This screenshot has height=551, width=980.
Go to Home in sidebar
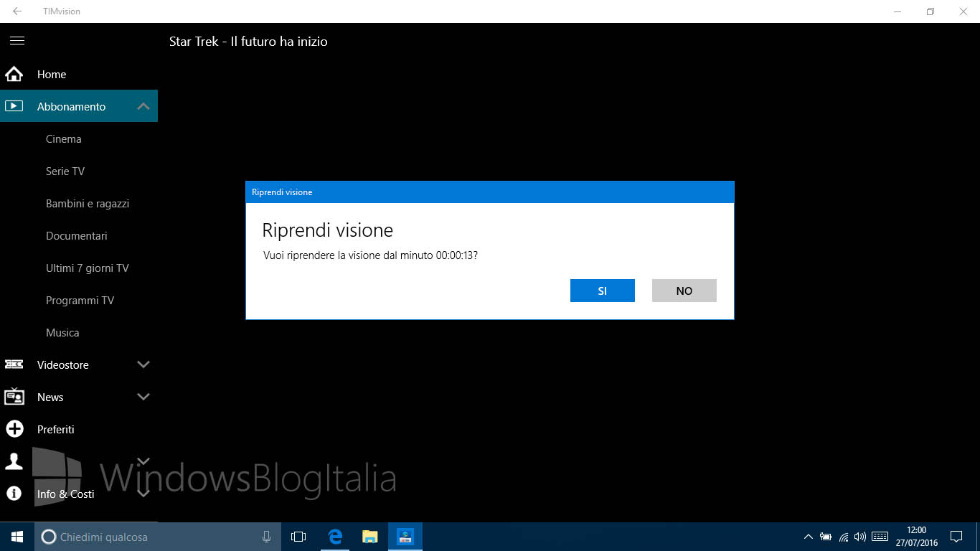tap(79, 74)
